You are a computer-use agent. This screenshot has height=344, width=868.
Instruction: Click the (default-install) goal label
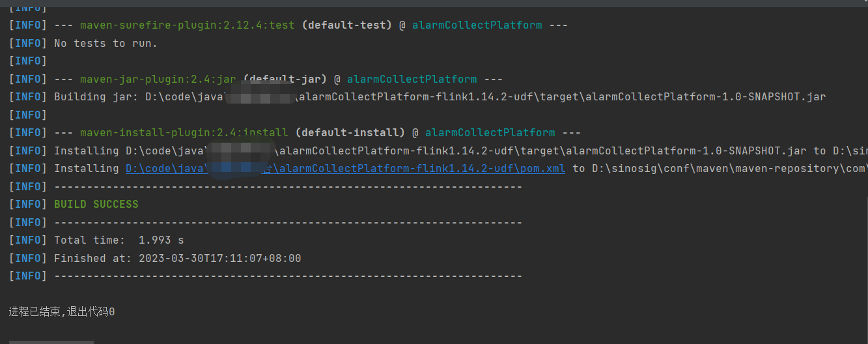point(350,132)
